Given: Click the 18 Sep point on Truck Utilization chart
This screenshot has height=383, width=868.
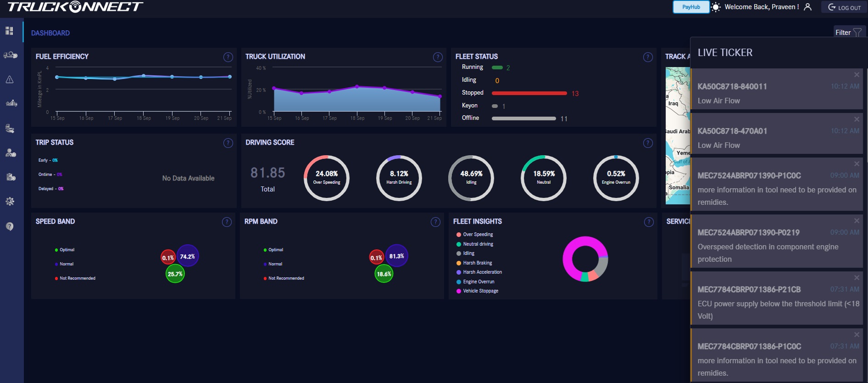Looking at the screenshot, I should pyautogui.click(x=357, y=86).
